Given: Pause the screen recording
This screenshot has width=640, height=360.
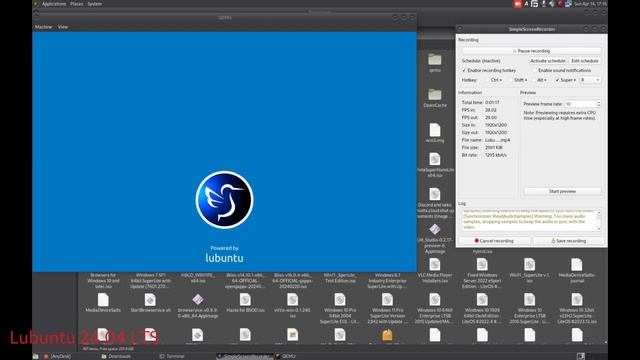Looking at the screenshot, I should click(x=531, y=51).
